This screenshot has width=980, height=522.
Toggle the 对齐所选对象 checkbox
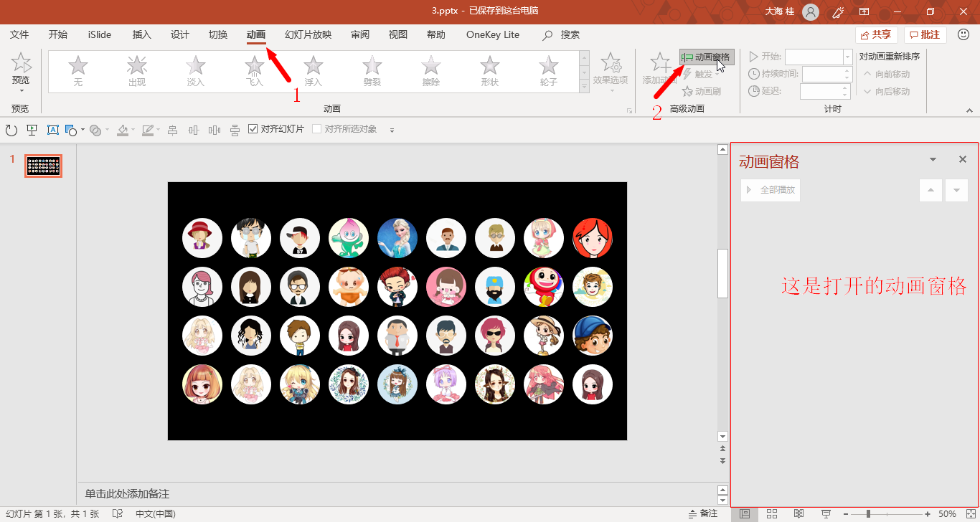[317, 129]
